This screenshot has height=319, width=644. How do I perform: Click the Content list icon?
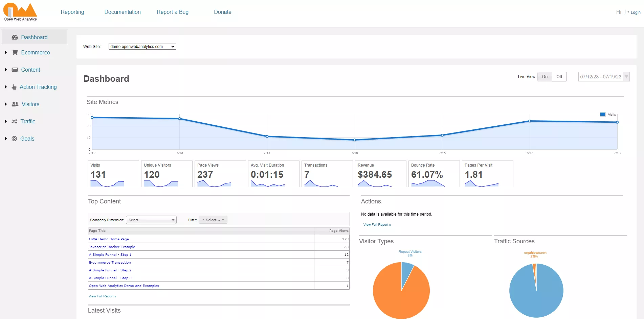pyautogui.click(x=15, y=70)
